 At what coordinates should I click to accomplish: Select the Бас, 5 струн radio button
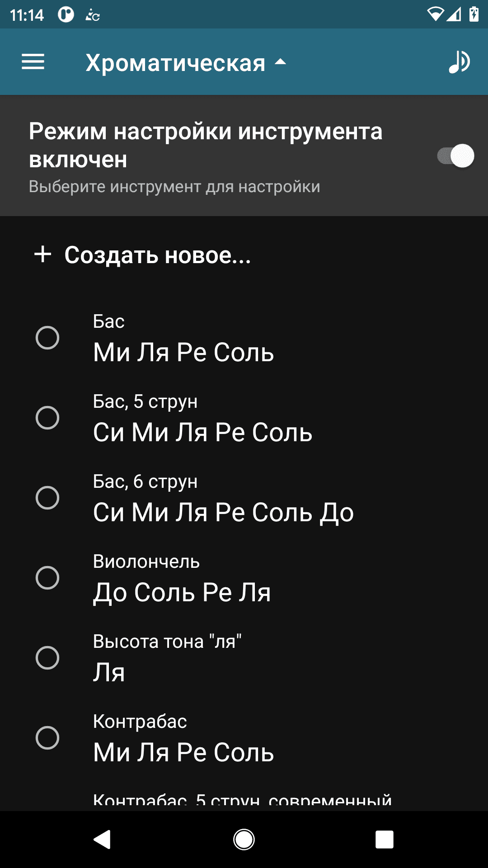[47, 418]
